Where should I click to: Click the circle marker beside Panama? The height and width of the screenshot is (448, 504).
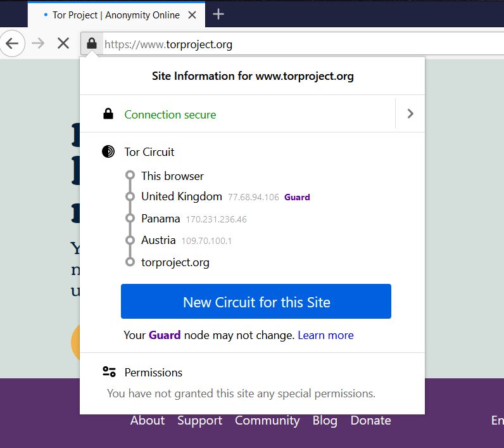pos(130,219)
